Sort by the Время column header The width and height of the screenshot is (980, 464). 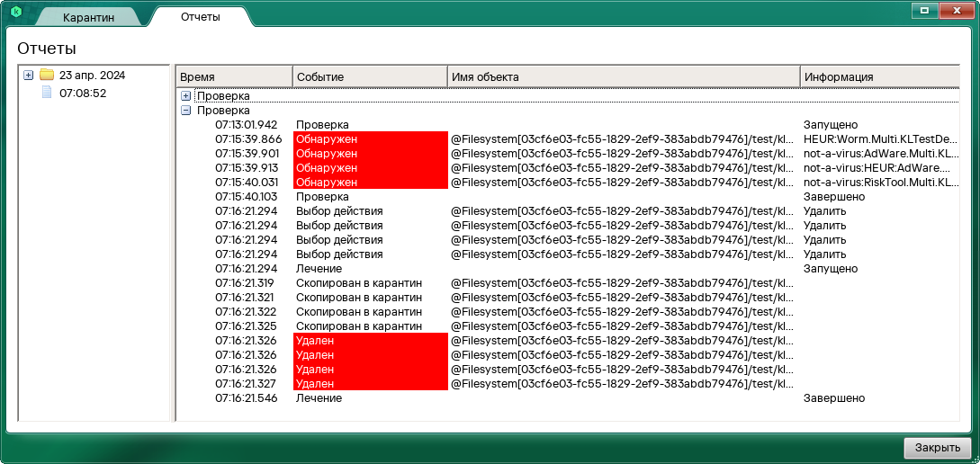(234, 77)
